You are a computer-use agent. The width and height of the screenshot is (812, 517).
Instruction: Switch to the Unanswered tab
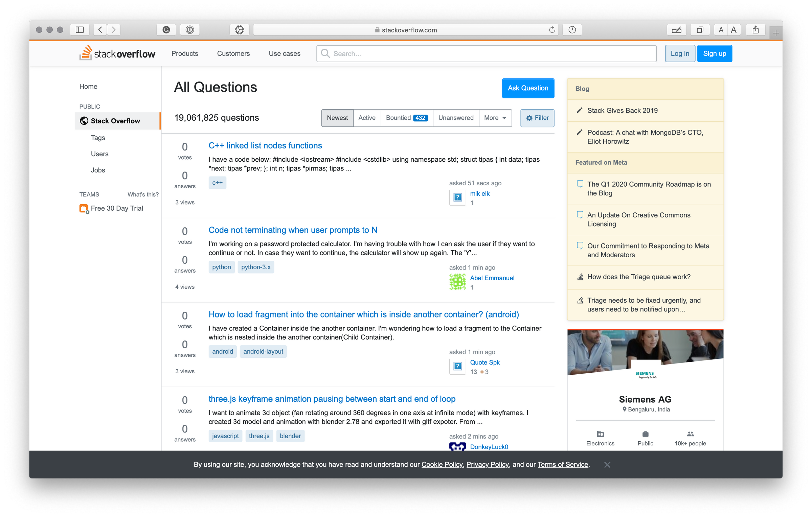(x=456, y=118)
